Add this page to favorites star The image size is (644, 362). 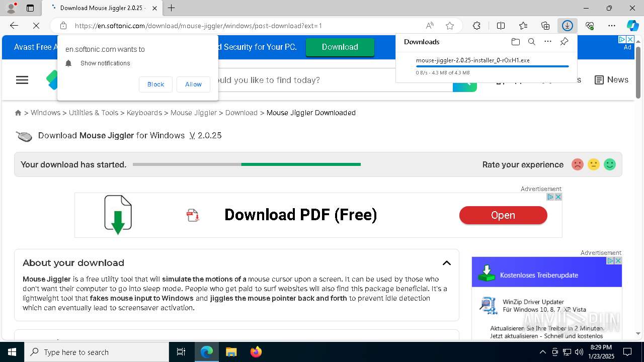[450, 26]
